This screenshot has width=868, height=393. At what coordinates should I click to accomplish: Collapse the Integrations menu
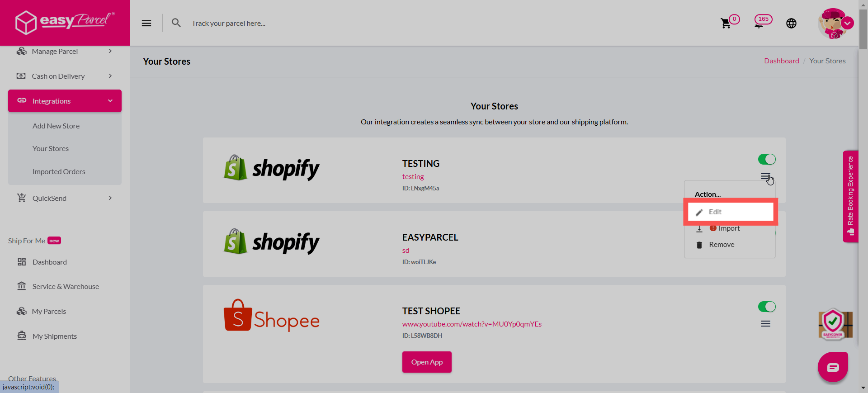click(x=65, y=101)
